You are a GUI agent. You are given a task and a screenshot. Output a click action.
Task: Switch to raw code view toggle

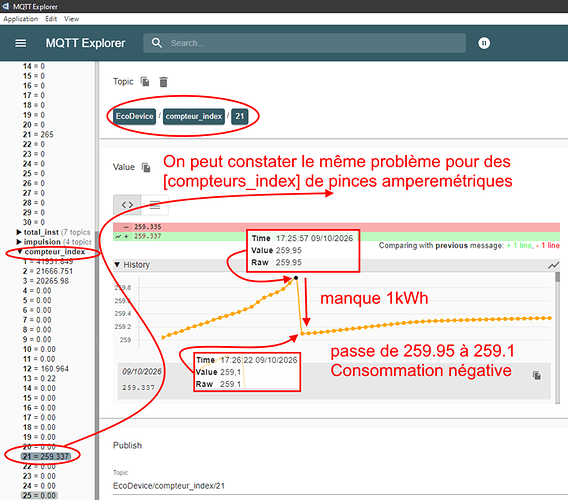[x=127, y=205]
